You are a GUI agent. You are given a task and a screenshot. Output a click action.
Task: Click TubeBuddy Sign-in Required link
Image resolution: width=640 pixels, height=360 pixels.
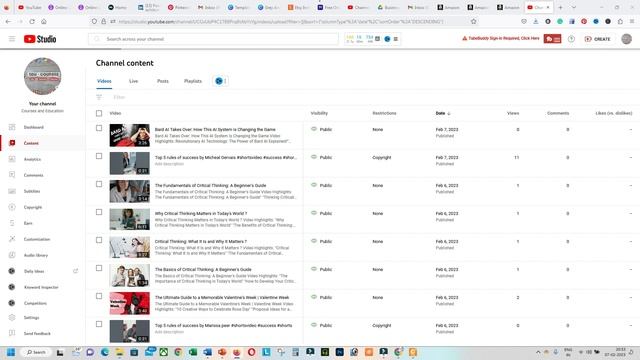501,38
